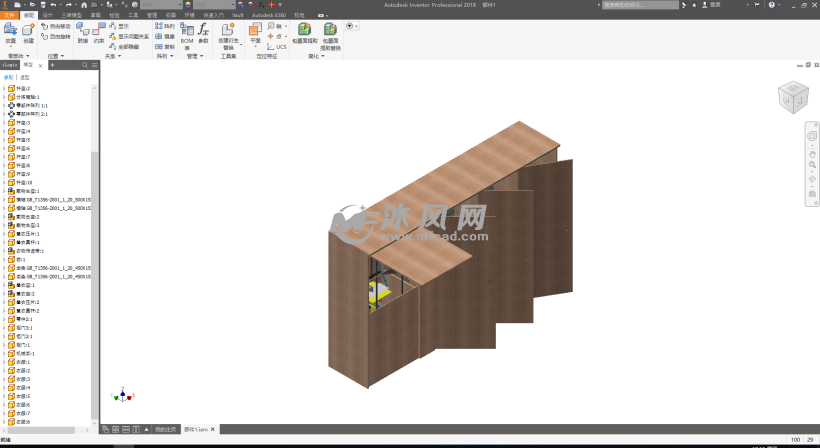
Task: Open the fx 参数 (Parameters) tool
Action: pos(204,34)
